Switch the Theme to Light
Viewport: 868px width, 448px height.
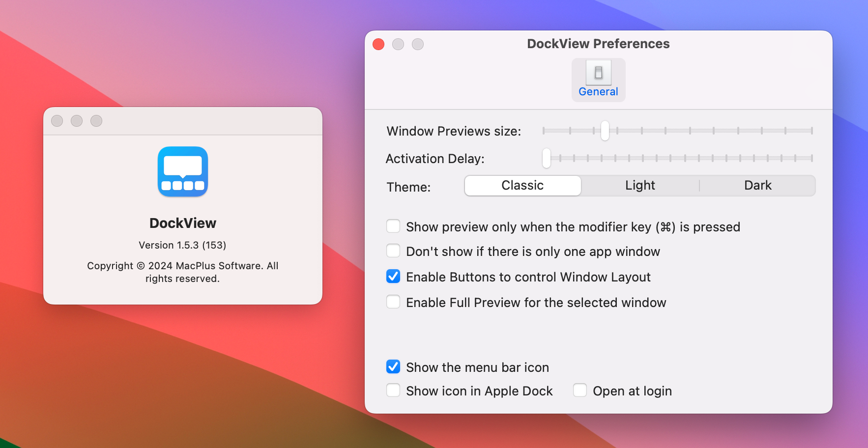(x=639, y=186)
